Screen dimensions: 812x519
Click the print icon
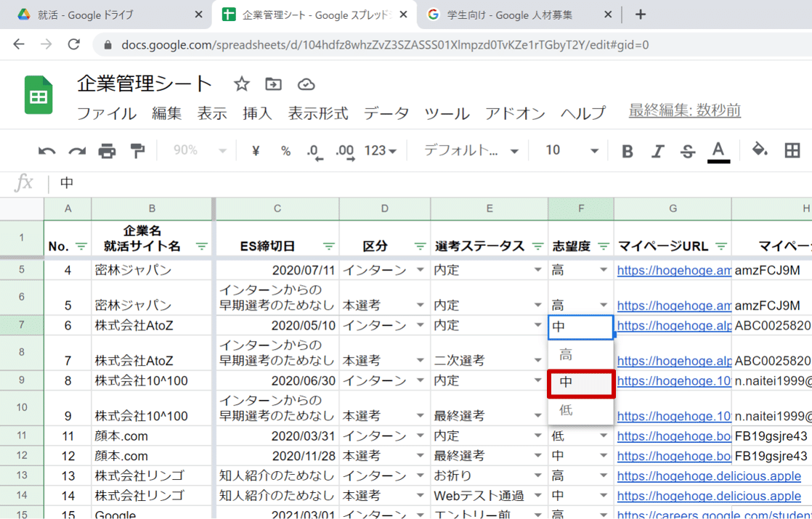tap(107, 151)
